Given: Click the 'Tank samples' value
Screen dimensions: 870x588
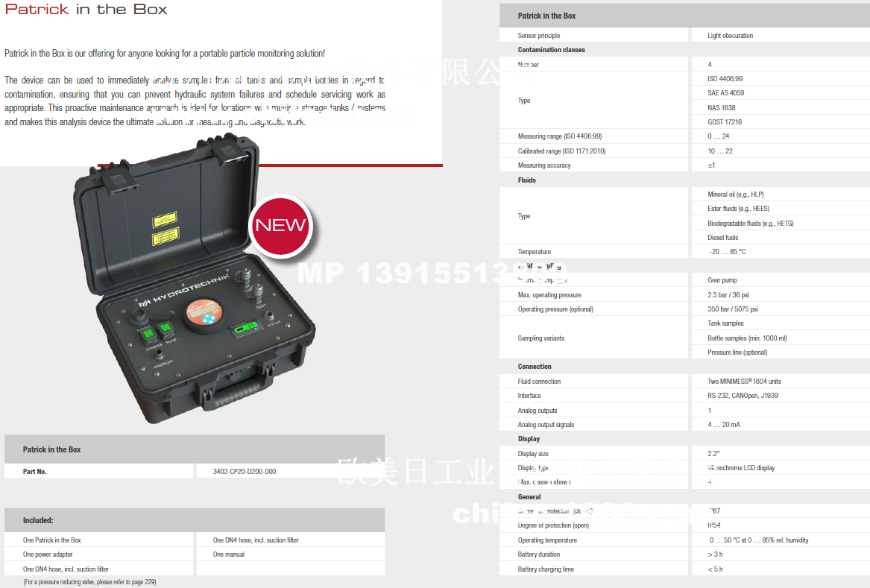Looking at the screenshot, I should pyautogui.click(x=725, y=323).
